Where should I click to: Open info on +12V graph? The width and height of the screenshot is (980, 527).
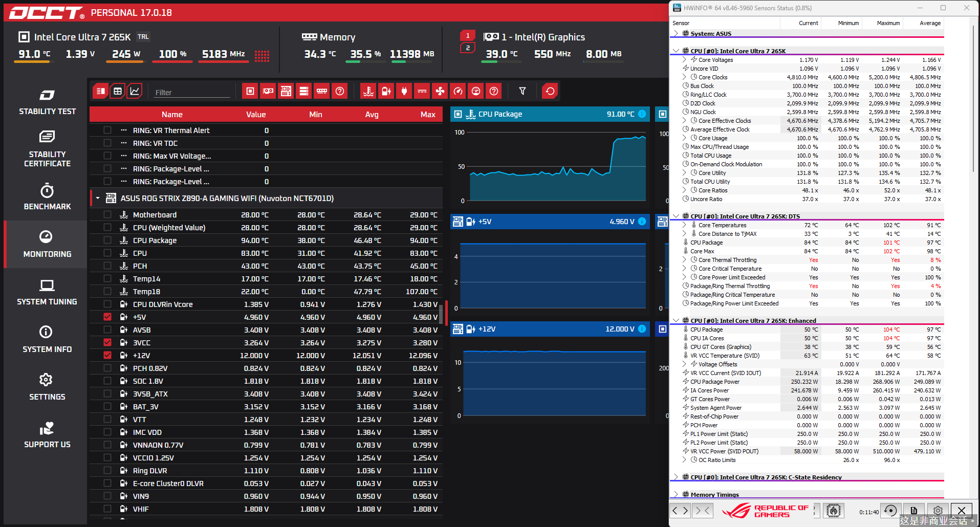tap(642, 329)
